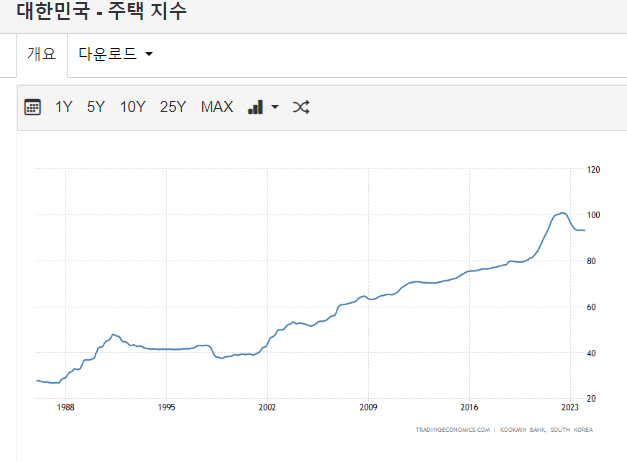This screenshot has width=627, height=462.
Task: Click the shuffle compare icon
Action: click(301, 107)
